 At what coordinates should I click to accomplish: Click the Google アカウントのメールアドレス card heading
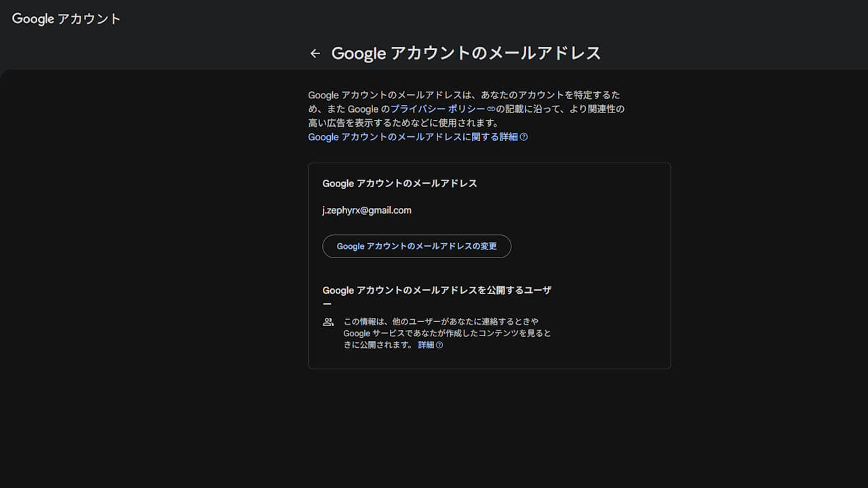pos(399,184)
